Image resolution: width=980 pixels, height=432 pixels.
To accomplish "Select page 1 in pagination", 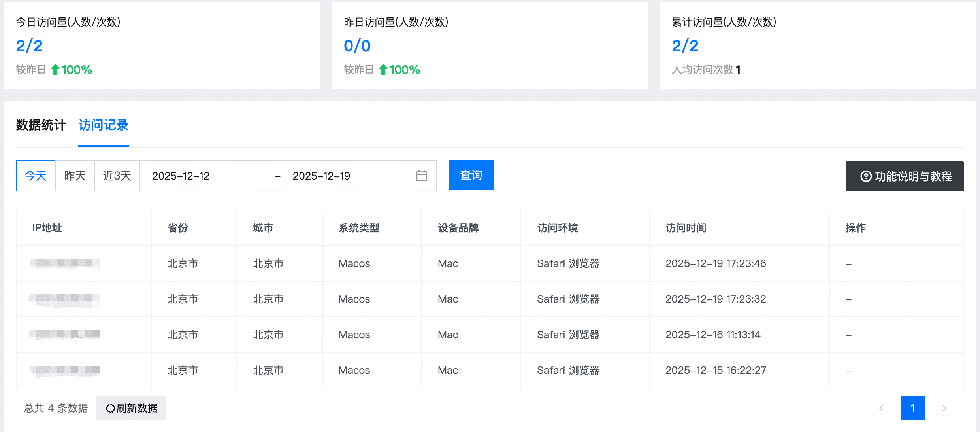I will pyautogui.click(x=912, y=408).
